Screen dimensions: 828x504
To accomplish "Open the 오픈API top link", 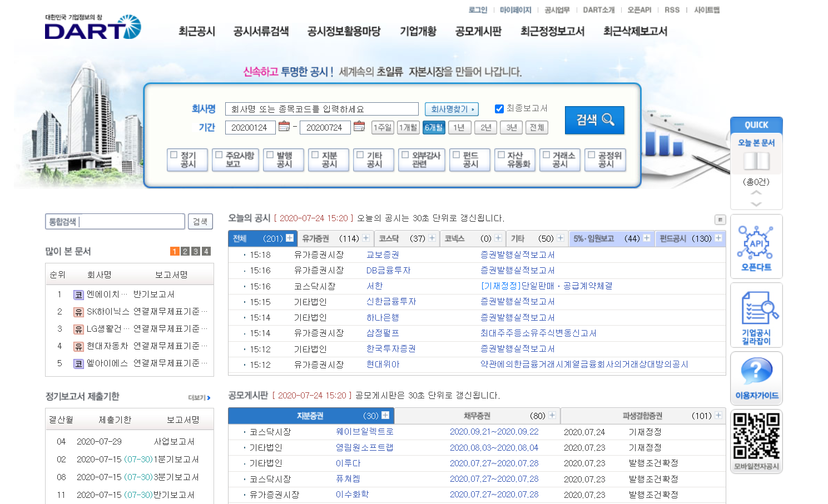I will click(x=639, y=10).
